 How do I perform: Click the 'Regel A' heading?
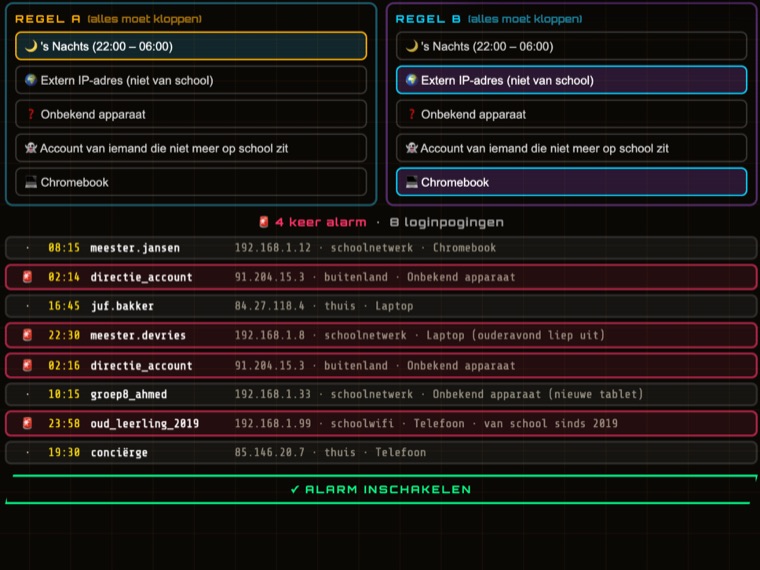point(48,19)
